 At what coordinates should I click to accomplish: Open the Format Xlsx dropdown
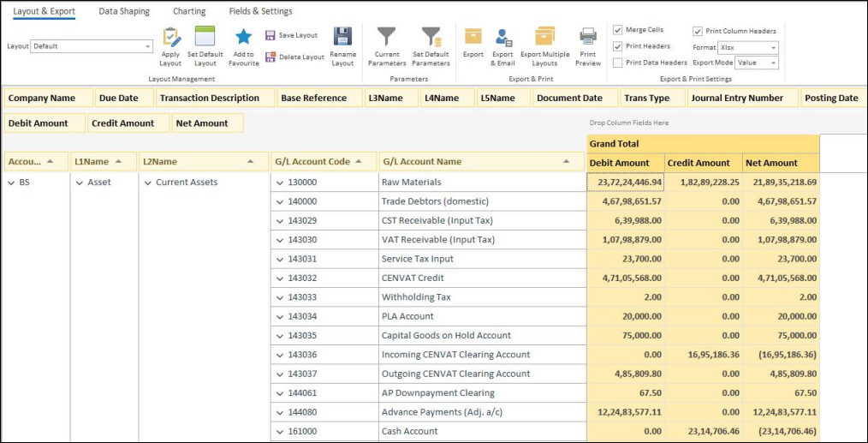coord(774,48)
